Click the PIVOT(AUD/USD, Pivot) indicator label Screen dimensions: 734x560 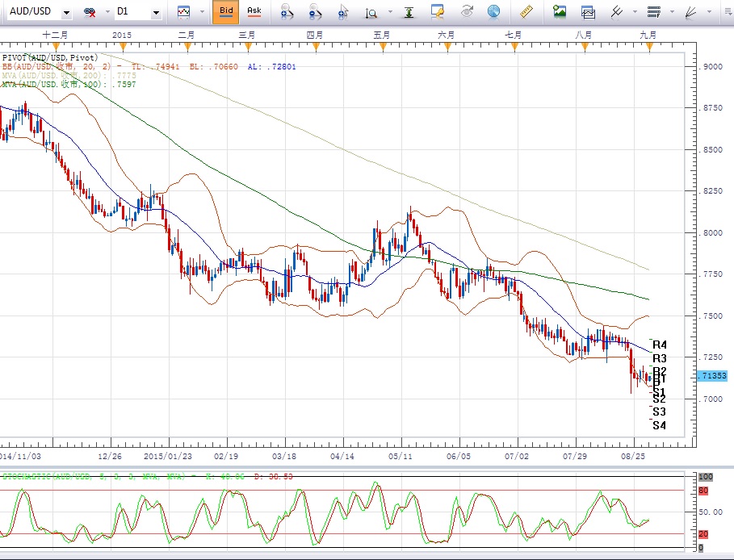tap(50, 57)
